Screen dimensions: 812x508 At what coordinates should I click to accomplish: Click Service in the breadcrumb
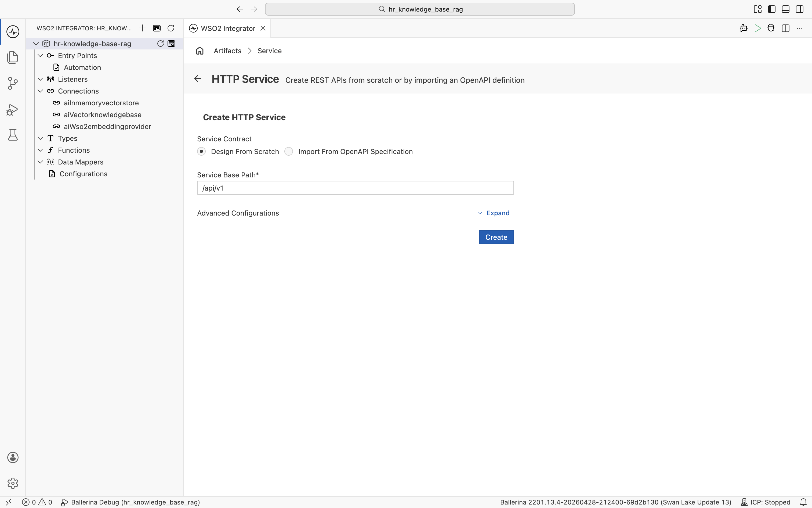click(x=269, y=51)
